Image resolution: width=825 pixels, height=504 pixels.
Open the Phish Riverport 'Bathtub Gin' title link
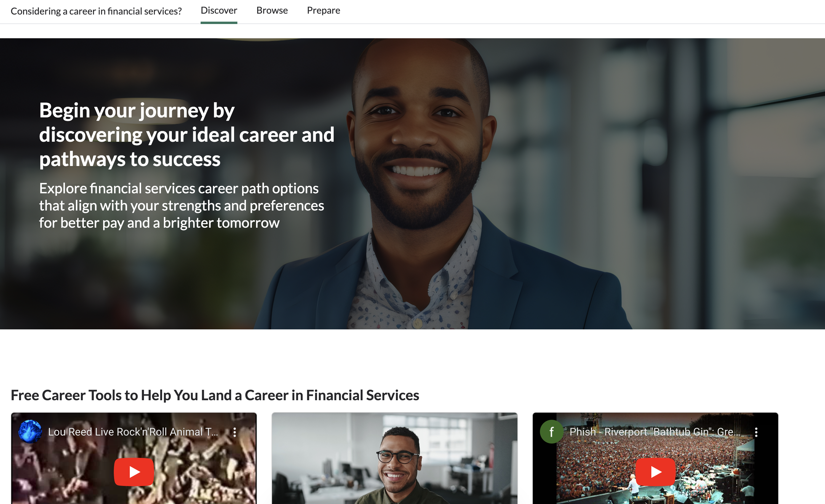click(655, 432)
